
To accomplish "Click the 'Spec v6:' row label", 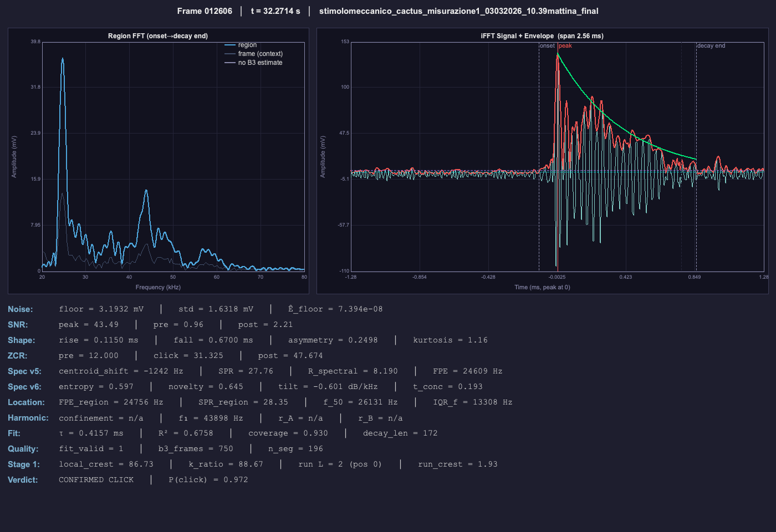I will click(24, 387).
